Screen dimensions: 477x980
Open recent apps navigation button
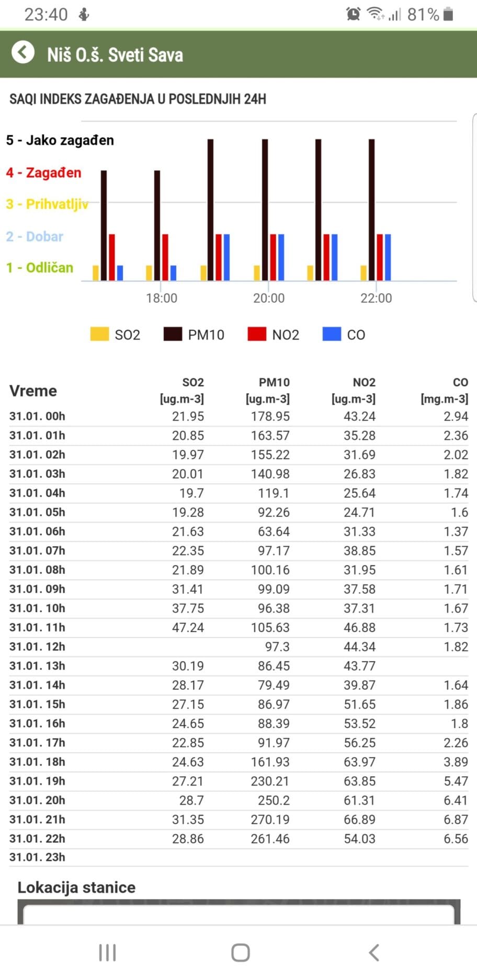[107, 952]
